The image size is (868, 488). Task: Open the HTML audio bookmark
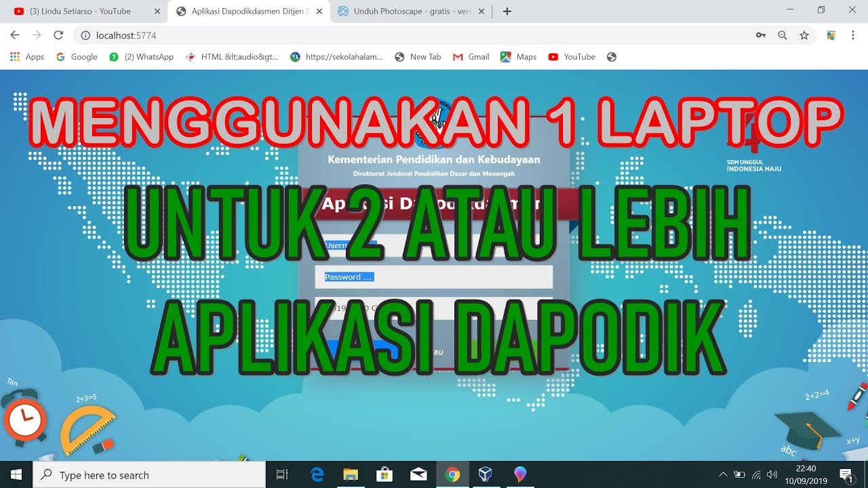[x=232, y=57]
